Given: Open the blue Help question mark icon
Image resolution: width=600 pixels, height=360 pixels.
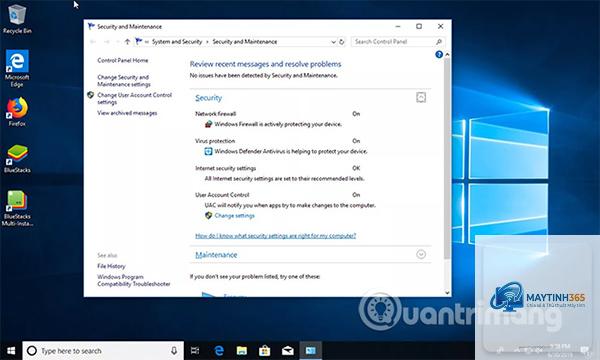Looking at the screenshot, I should [x=439, y=55].
